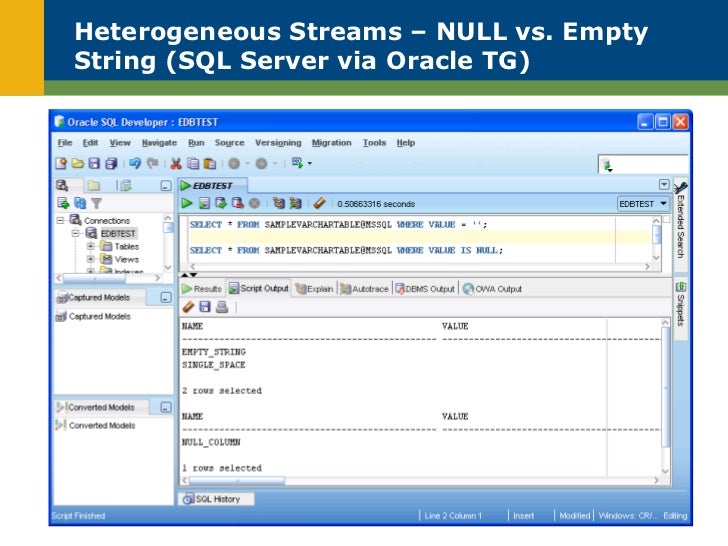Click the Paste clipboard icon
728x546 pixels.
210,163
